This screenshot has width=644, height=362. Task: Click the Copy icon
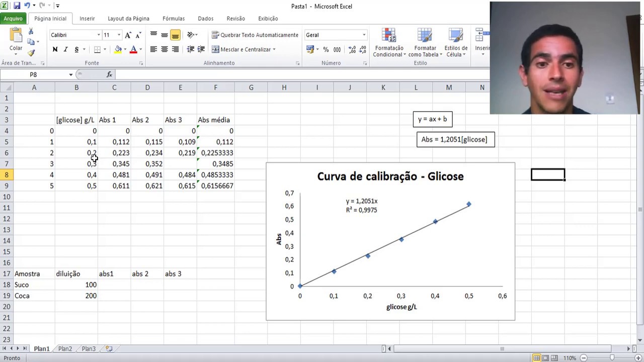[x=31, y=42]
